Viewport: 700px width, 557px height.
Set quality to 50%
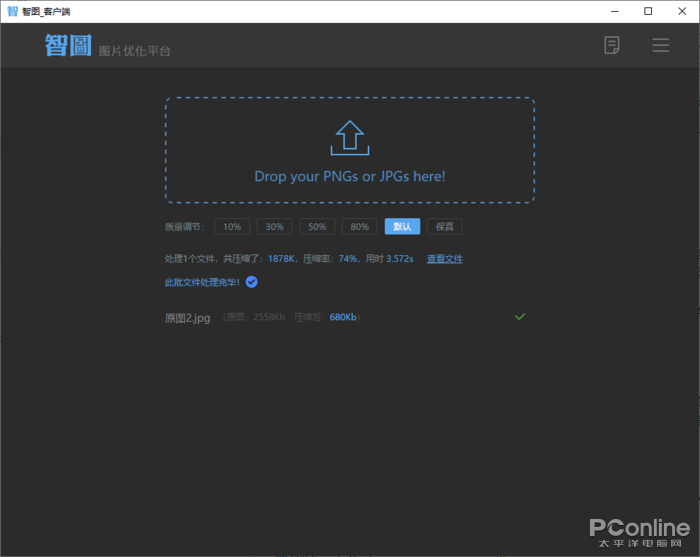click(317, 227)
